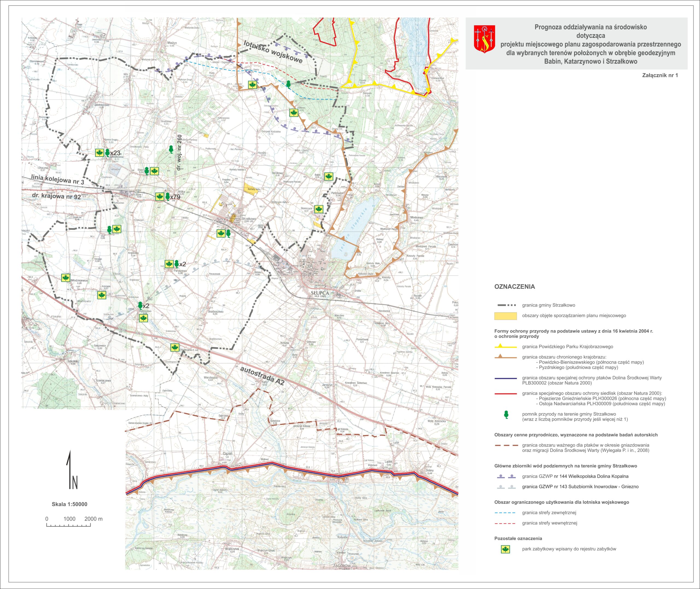Click the red coat of arms emblem
Image resolution: width=700 pixels, height=589 pixels.
coord(485,39)
